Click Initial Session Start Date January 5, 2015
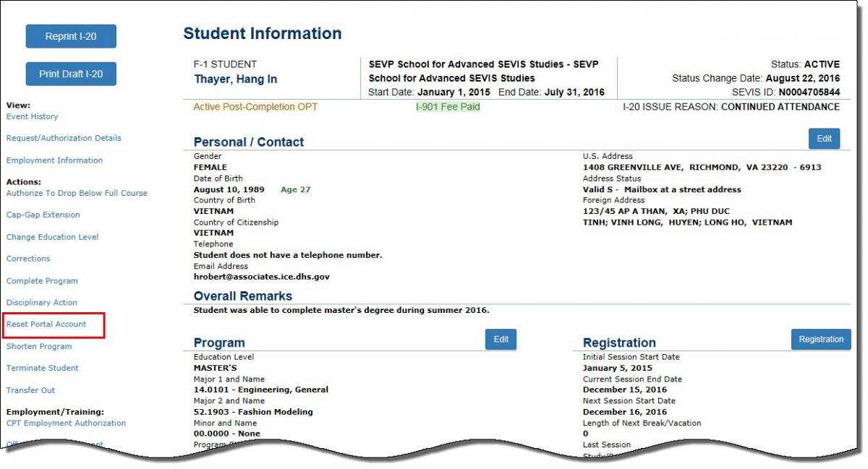The image size is (868, 469). coord(618,369)
